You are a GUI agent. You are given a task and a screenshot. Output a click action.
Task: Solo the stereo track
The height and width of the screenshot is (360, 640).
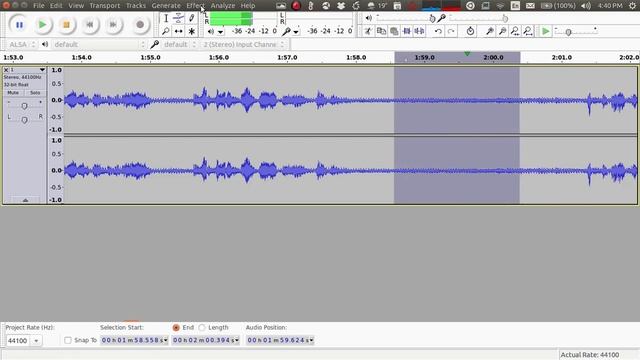(35, 93)
